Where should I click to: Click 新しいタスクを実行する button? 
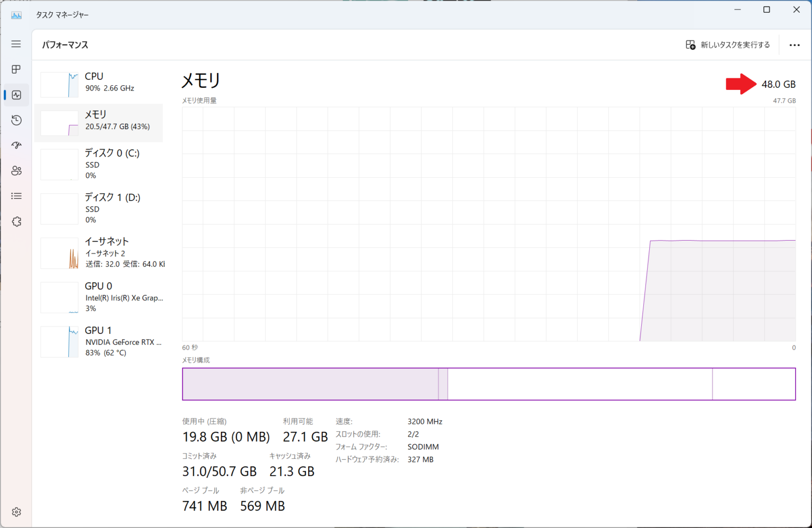728,45
